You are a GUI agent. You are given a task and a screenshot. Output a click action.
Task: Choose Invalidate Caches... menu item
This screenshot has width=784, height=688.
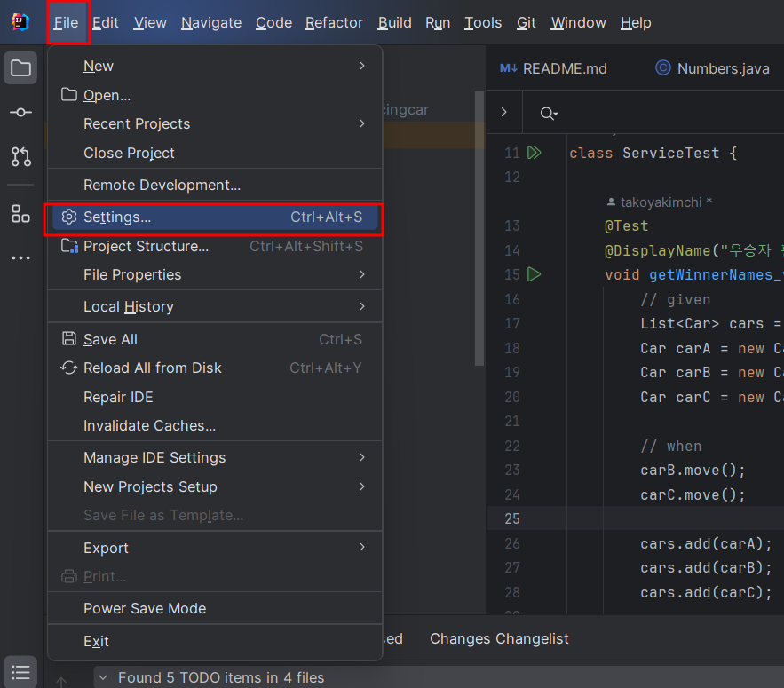tap(215, 425)
